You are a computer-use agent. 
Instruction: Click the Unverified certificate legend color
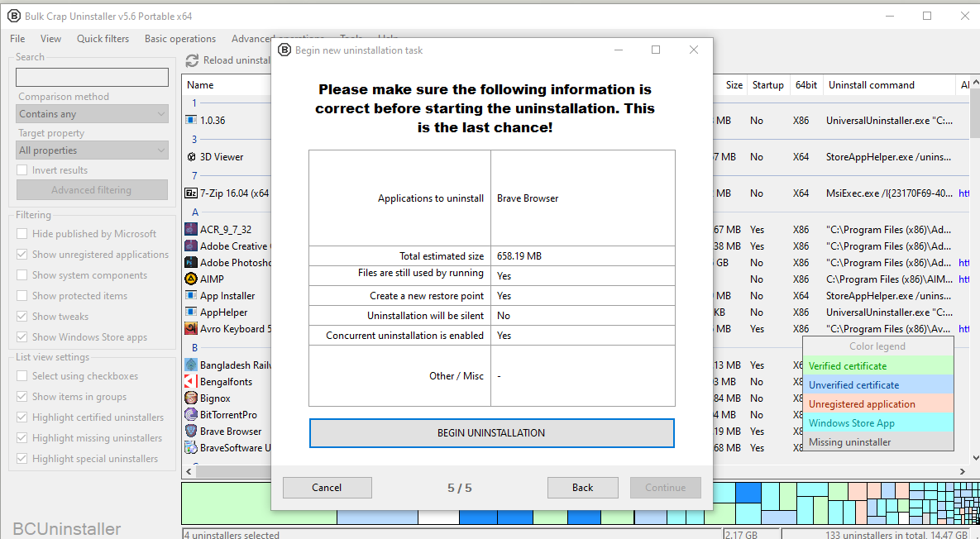click(x=878, y=384)
